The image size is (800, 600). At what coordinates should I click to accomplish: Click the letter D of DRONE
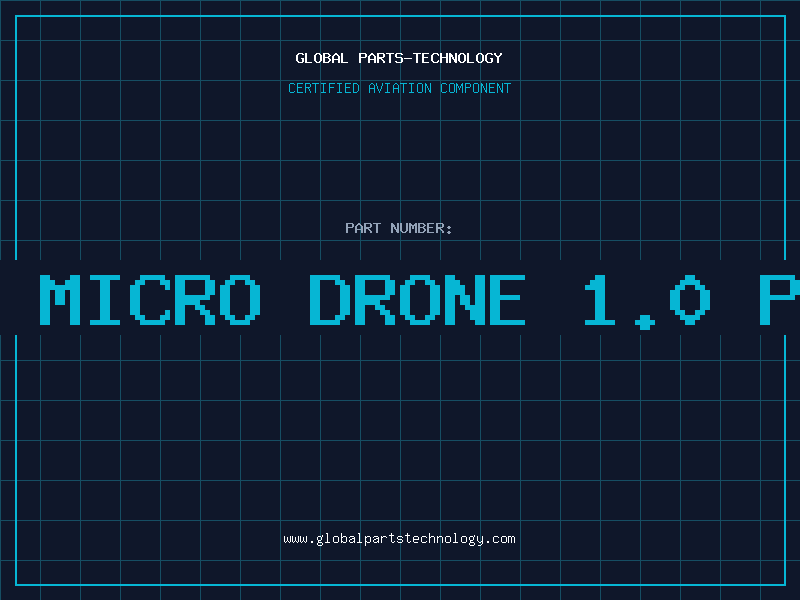[x=330, y=299]
